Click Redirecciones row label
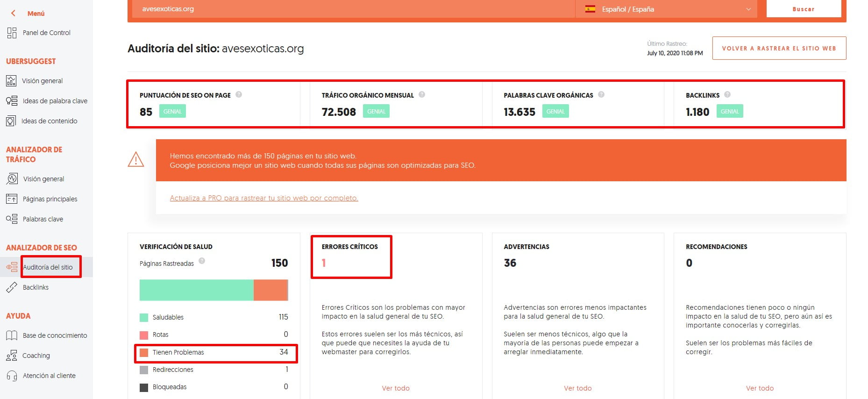The image size is (868, 399). (173, 370)
